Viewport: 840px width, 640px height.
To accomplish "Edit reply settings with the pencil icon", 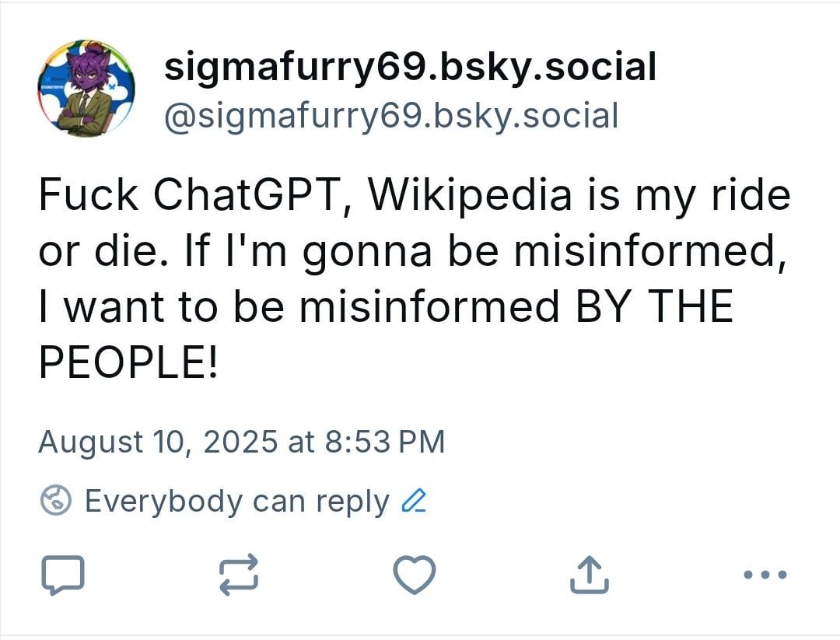I will point(414,502).
